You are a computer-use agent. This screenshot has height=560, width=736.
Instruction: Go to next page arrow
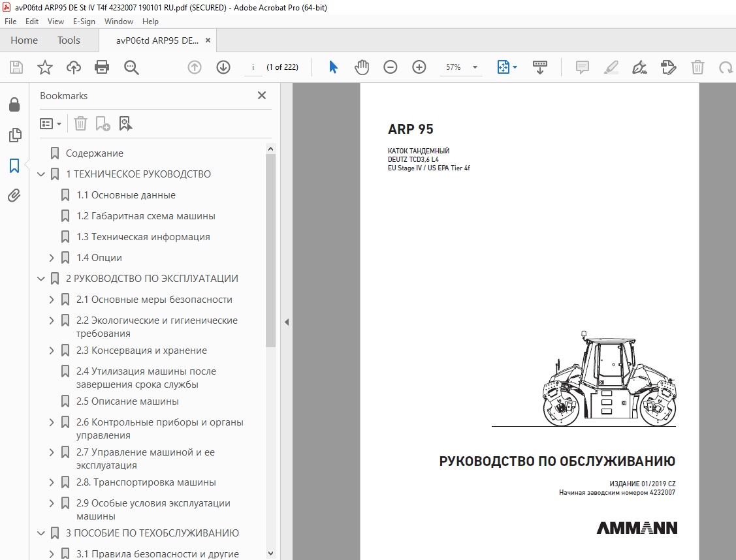tap(223, 67)
